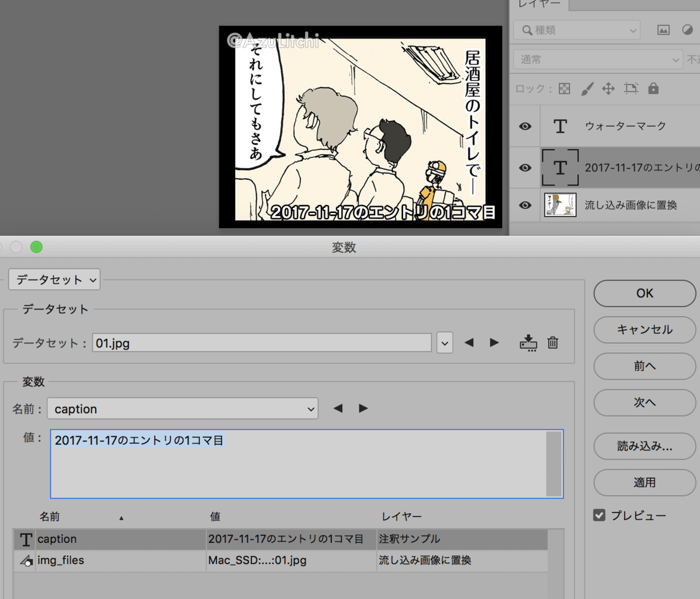This screenshot has height=599, width=700.
Task: Open the データセット page dropdown
Action: 54,279
